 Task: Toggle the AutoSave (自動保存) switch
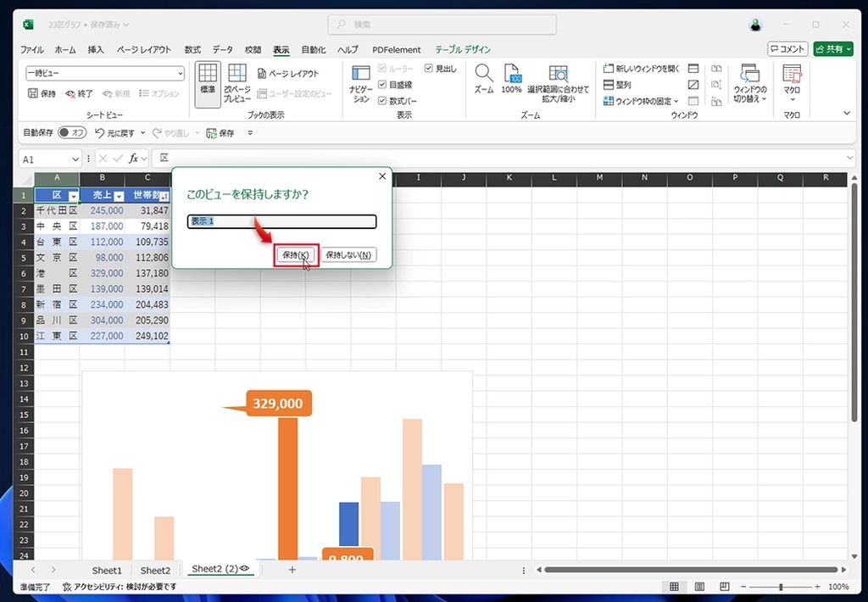(x=72, y=133)
